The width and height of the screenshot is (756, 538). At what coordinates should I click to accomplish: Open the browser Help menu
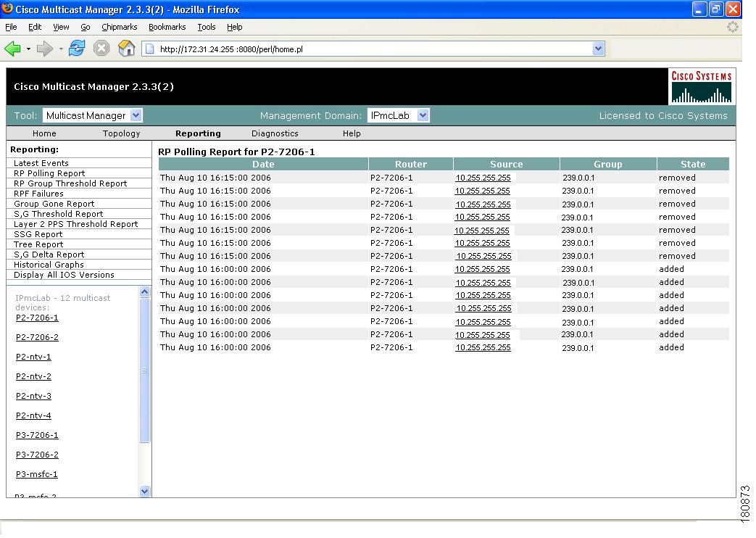tap(234, 27)
